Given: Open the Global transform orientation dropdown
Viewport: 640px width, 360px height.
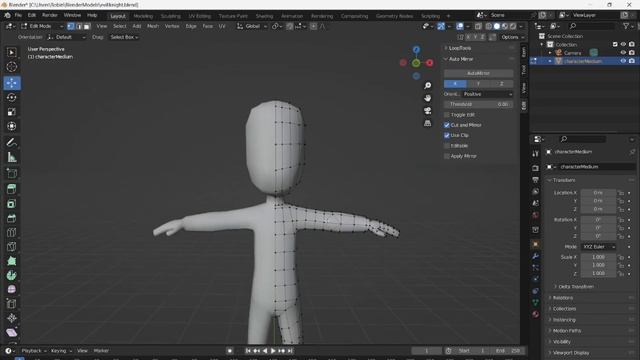Looking at the screenshot, I should pyautogui.click(x=252, y=26).
